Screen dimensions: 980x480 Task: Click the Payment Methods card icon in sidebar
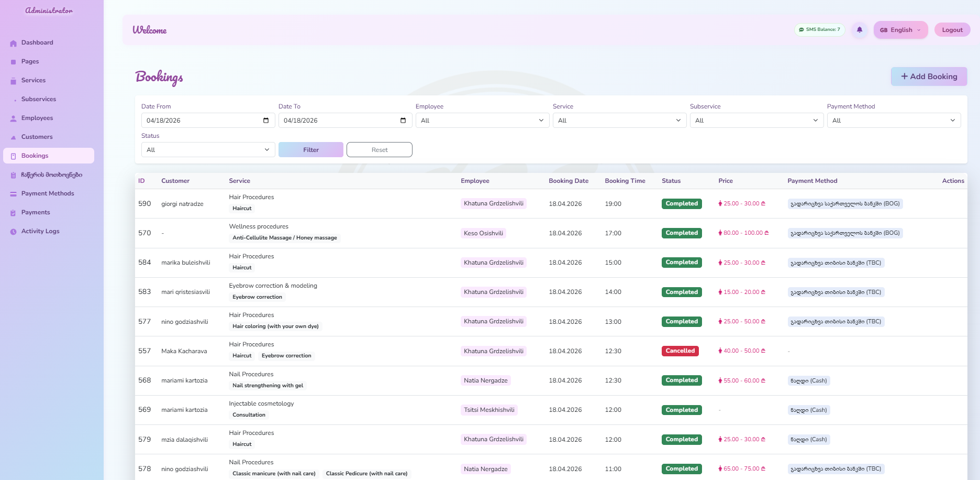[13, 194]
